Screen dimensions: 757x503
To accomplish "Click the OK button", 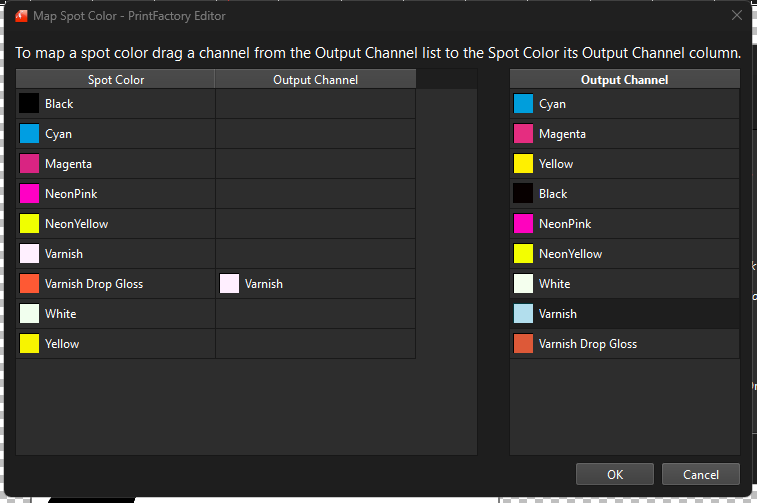I will [615, 474].
